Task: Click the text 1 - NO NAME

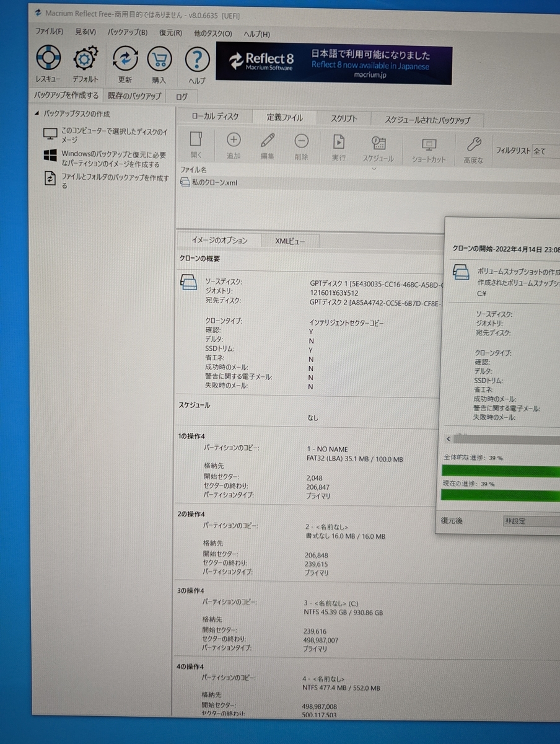Action: (x=327, y=449)
